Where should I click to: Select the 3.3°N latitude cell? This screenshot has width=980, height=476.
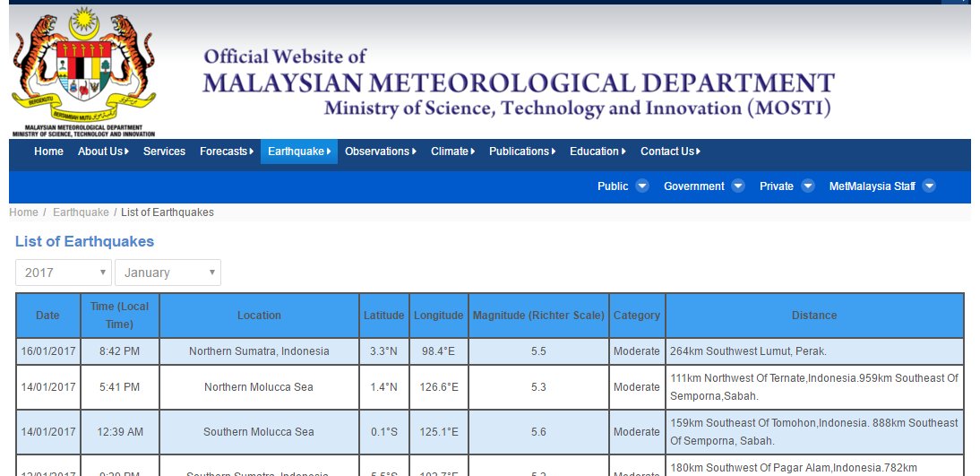(x=383, y=351)
